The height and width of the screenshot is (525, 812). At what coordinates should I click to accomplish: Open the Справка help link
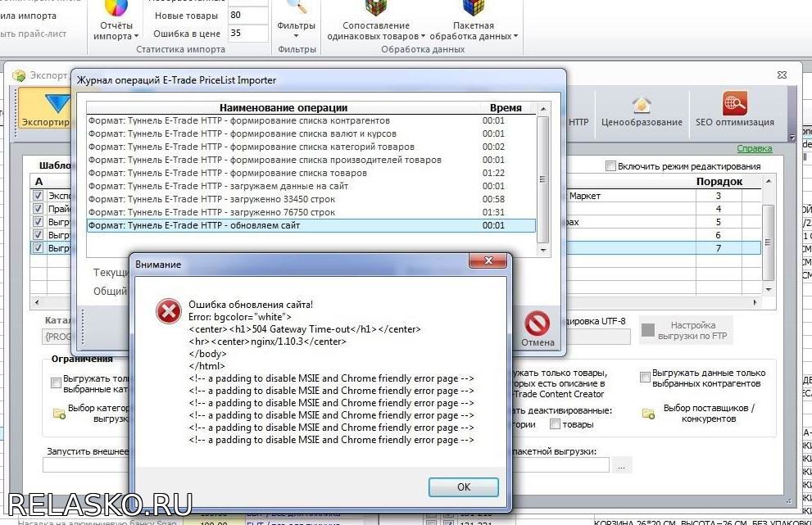tap(754, 148)
